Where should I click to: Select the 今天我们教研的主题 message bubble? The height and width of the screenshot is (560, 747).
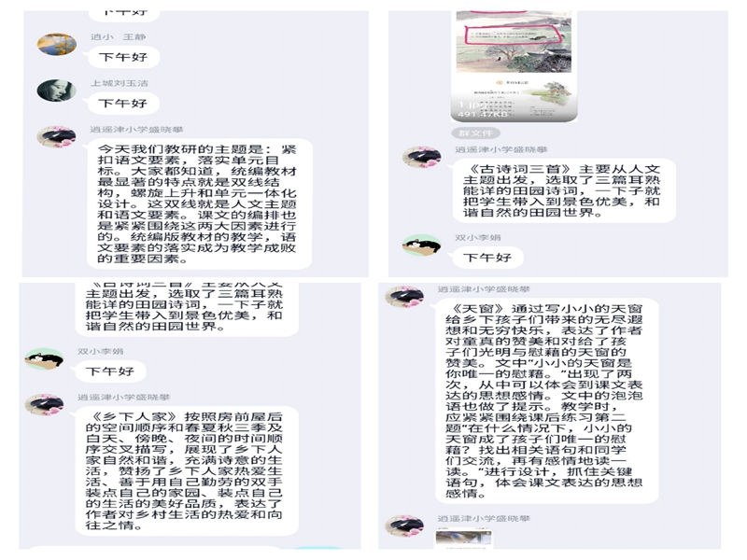click(199, 203)
